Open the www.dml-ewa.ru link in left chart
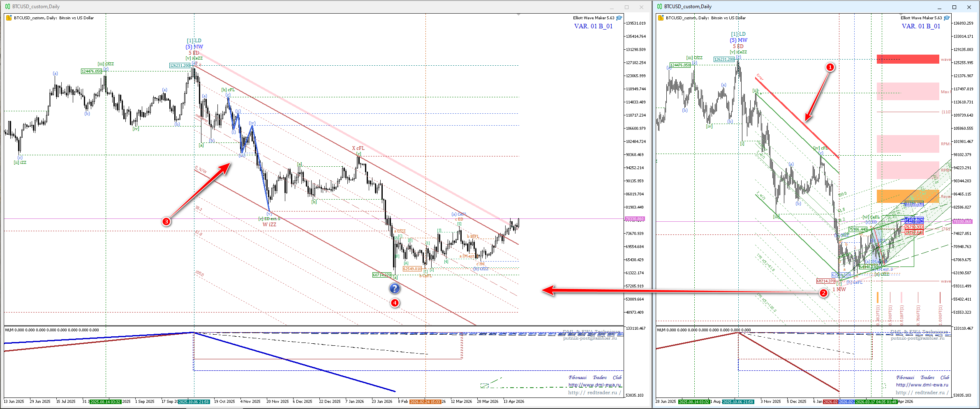Image resolution: width=980 pixels, height=409 pixels. tap(594, 385)
